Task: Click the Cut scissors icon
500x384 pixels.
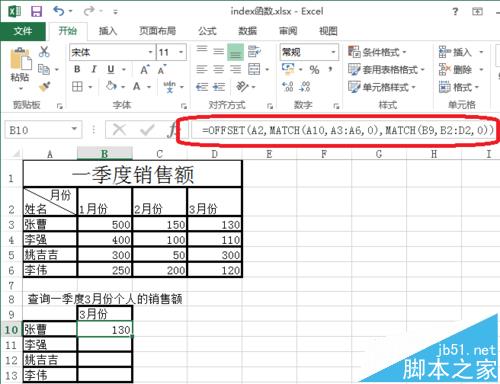Action: pyautogui.click(x=44, y=51)
